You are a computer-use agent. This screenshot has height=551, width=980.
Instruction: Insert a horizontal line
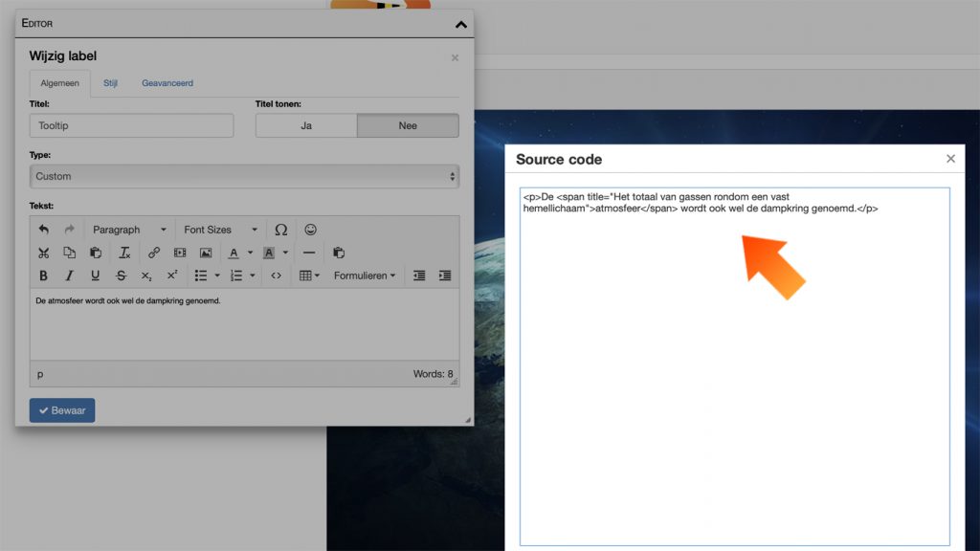click(x=309, y=253)
